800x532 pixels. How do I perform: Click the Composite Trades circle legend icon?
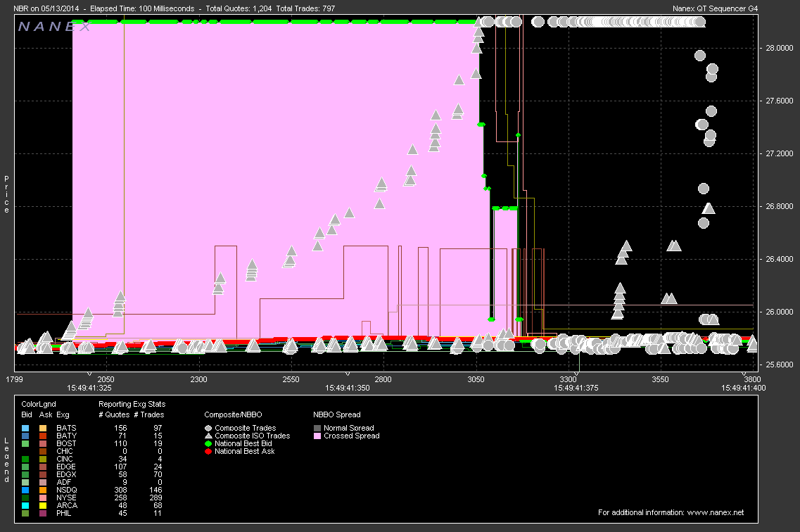point(208,429)
